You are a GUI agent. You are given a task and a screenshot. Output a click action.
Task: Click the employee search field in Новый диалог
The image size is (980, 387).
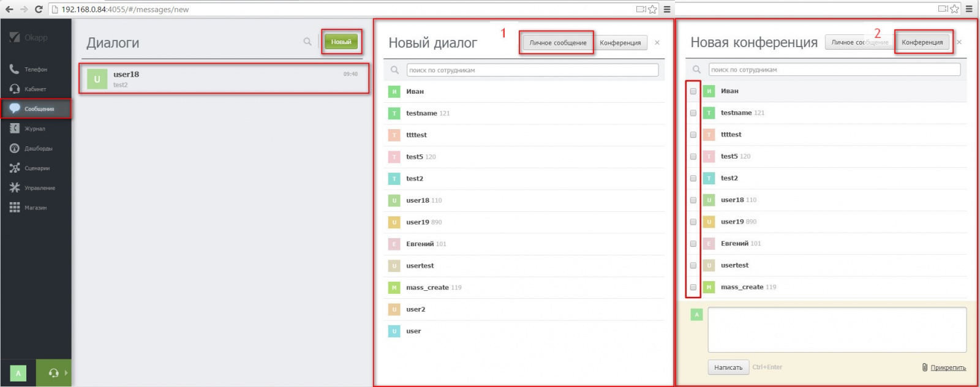532,70
